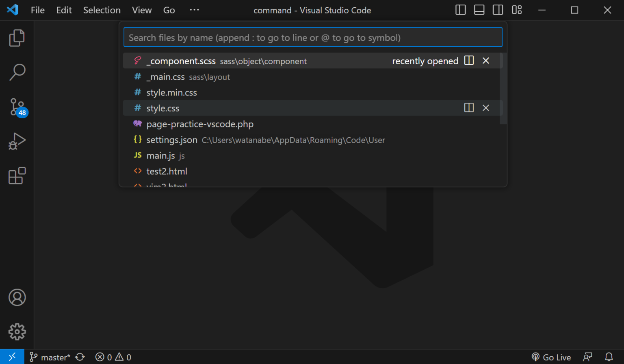Open the overflow menu with three dots
The width and height of the screenshot is (624, 364).
(194, 10)
